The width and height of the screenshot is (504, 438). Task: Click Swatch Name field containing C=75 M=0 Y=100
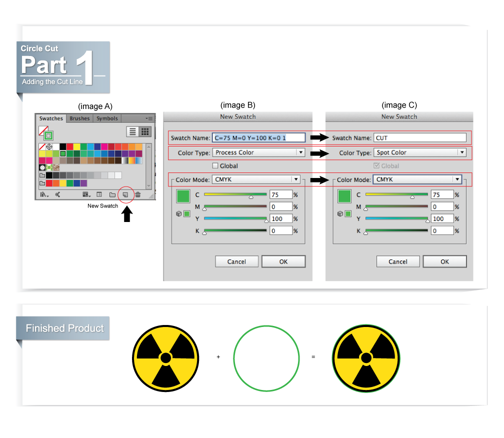(258, 138)
